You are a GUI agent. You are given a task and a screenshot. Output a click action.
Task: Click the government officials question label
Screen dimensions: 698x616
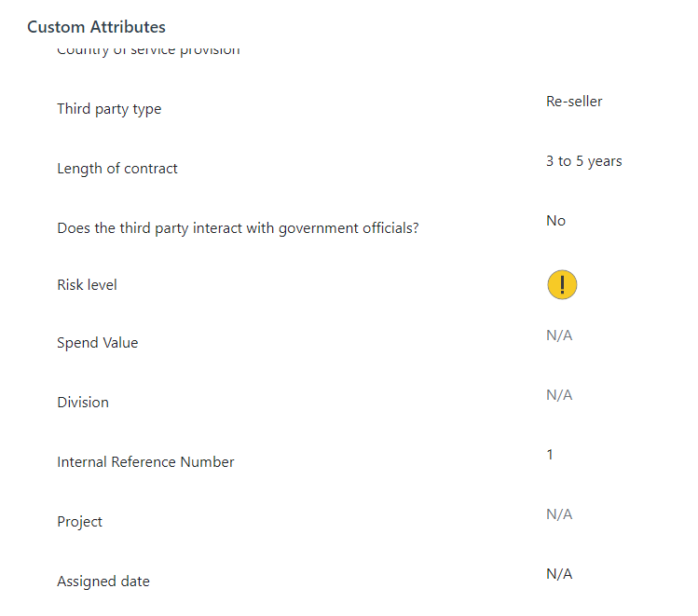point(238,228)
